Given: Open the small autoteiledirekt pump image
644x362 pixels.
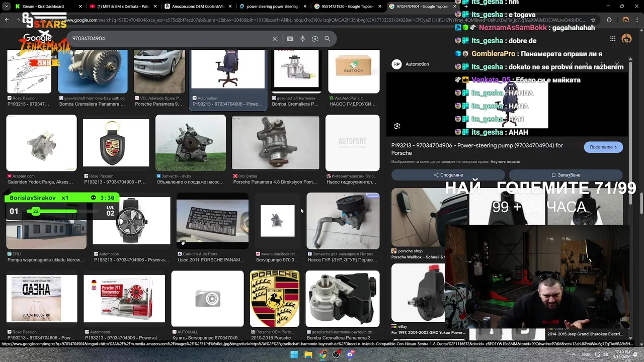Looking at the screenshot, I should coord(278,221).
